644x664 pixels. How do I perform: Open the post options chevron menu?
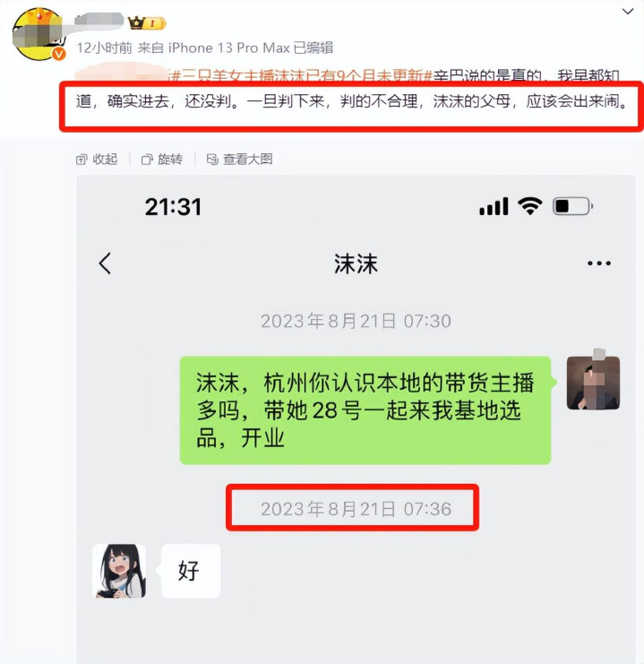[x=628, y=12]
